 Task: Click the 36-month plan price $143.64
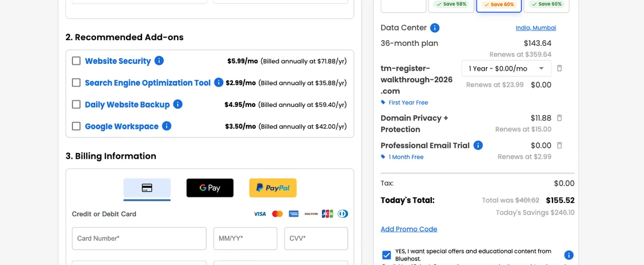point(538,43)
